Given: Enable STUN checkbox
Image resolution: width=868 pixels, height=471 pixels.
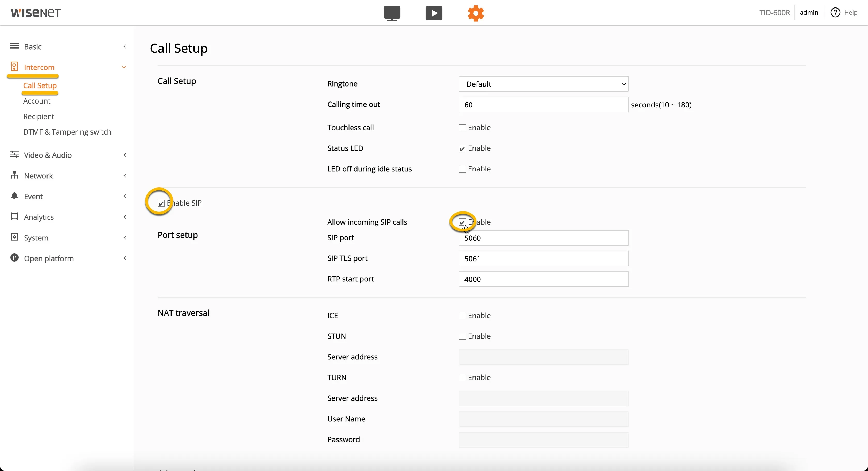Looking at the screenshot, I should point(462,336).
